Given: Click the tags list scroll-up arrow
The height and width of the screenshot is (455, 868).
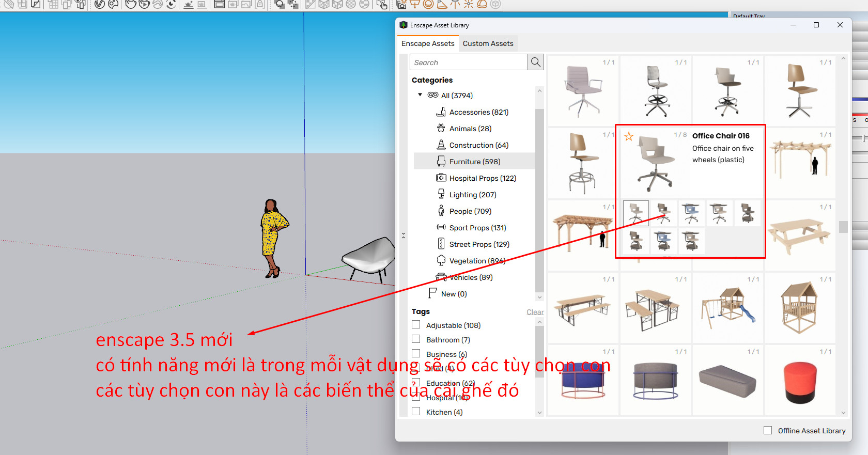Looking at the screenshot, I should 539,322.
